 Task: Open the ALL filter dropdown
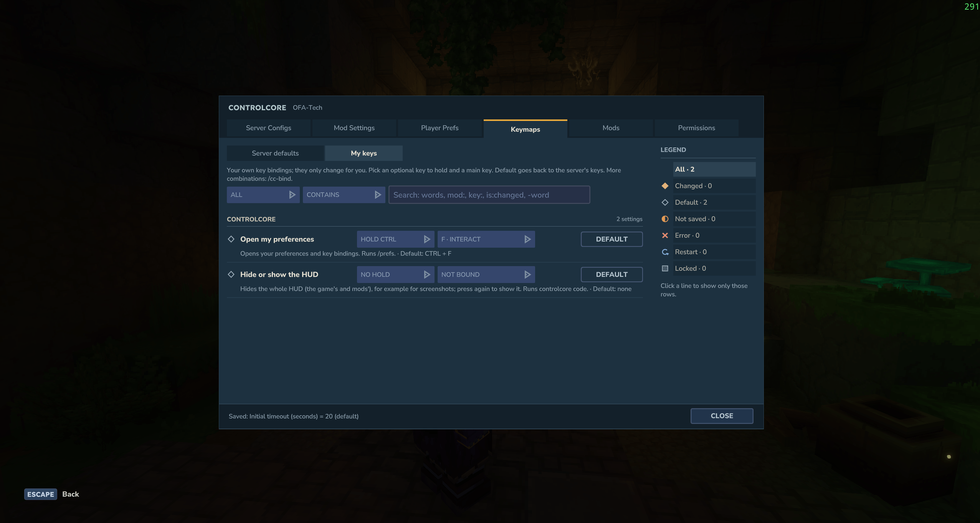point(263,195)
